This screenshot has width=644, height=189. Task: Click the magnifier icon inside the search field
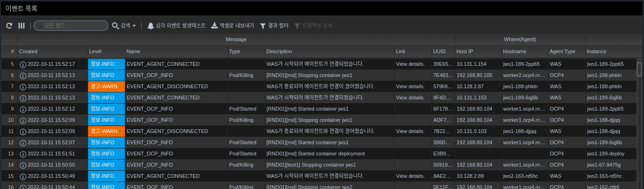(x=39, y=26)
